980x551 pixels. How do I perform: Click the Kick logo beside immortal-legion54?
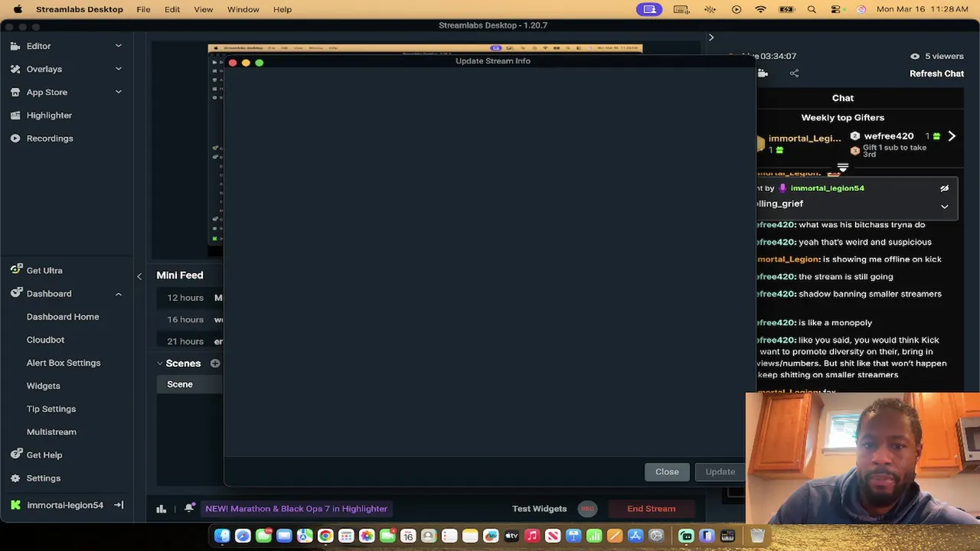click(x=15, y=505)
